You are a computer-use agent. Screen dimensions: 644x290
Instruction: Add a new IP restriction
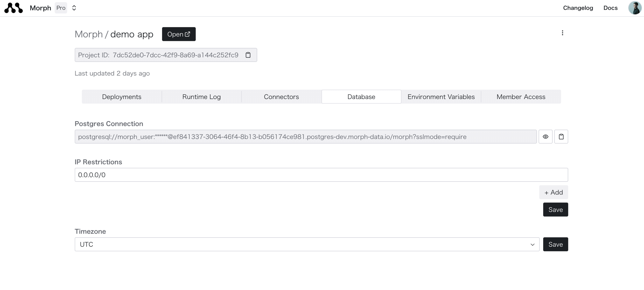pos(553,192)
